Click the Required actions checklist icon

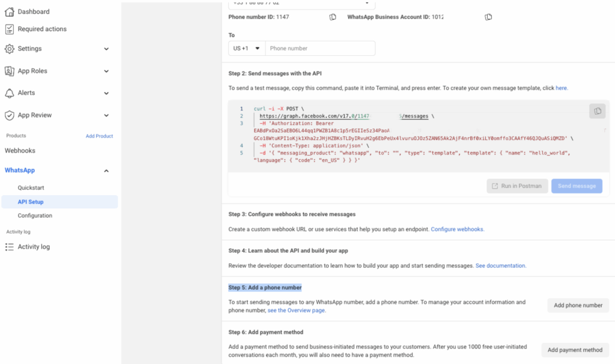[x=10, y=29]
